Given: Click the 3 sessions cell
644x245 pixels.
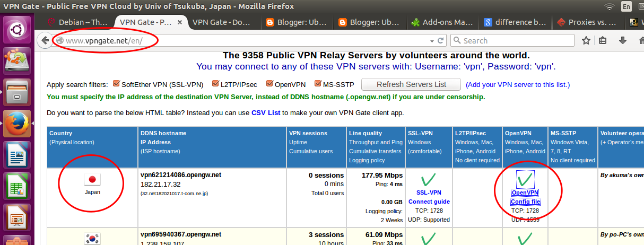Looking at the screenshot, I should tap(326, 234).
